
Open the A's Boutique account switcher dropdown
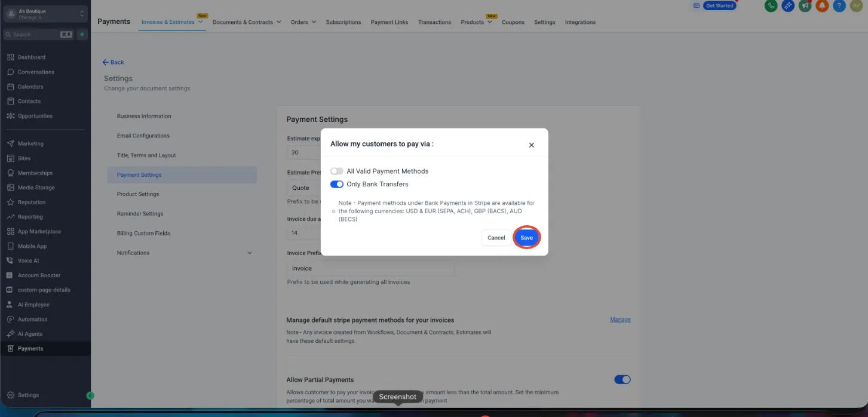click(x=45, y=14)
